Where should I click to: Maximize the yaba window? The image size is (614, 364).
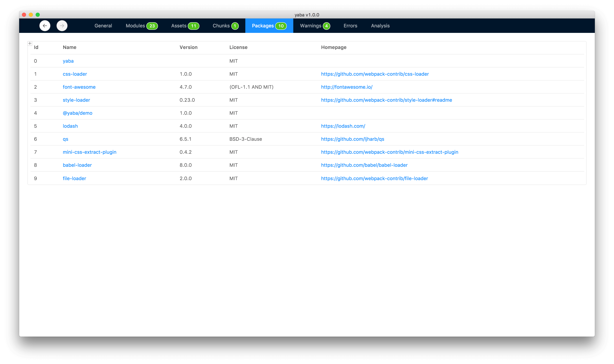point(38,15)
